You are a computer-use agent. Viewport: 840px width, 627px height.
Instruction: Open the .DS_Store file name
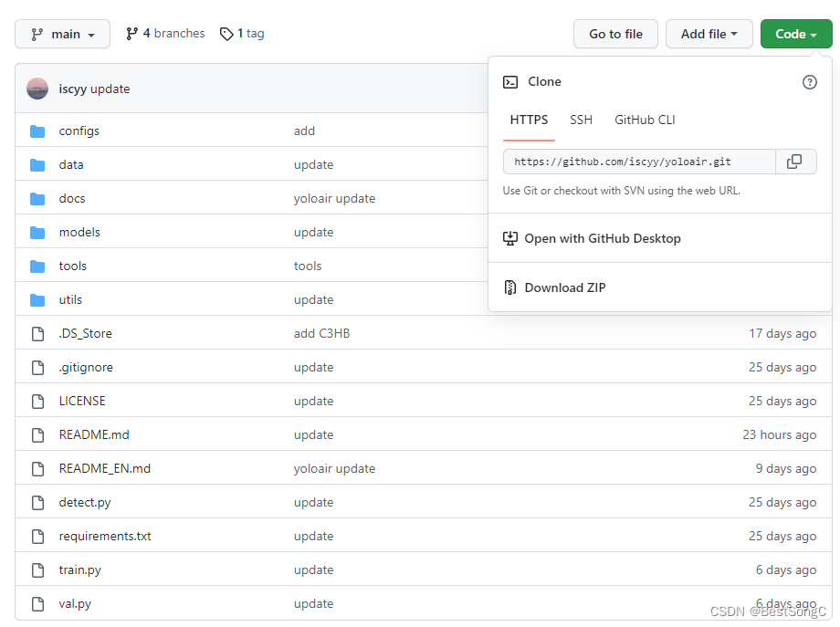86,334
